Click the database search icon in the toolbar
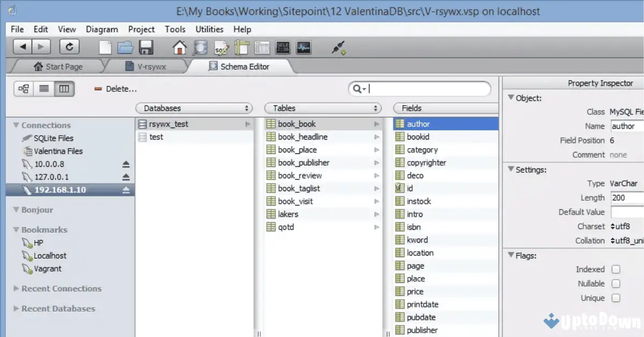The image size is (644, 337). pos(200,47)
